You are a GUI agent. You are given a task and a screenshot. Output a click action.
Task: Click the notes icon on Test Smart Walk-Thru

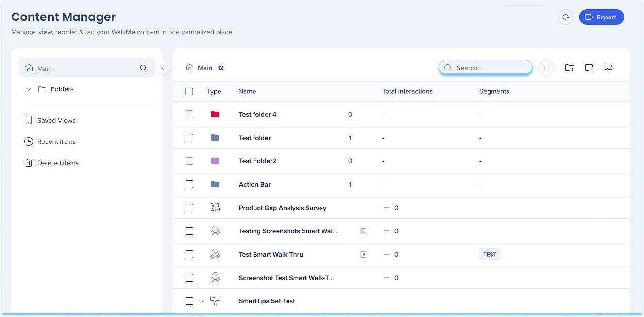[363, 254]
